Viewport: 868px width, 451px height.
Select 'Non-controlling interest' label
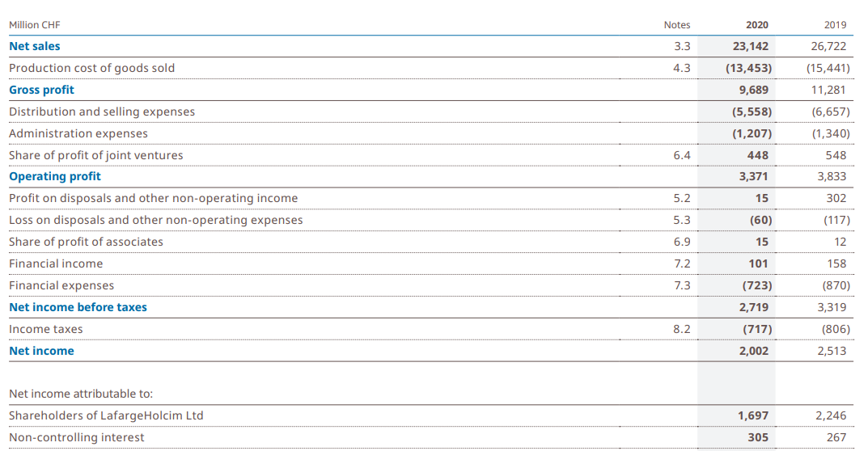point(76,438)
